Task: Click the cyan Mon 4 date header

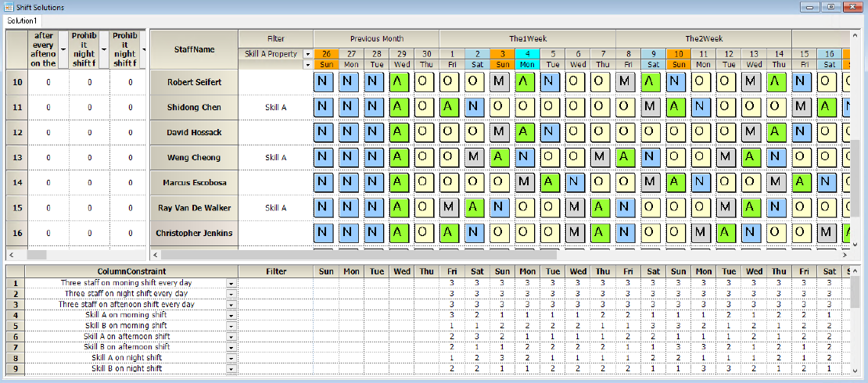Action: [x=528, y=54]
